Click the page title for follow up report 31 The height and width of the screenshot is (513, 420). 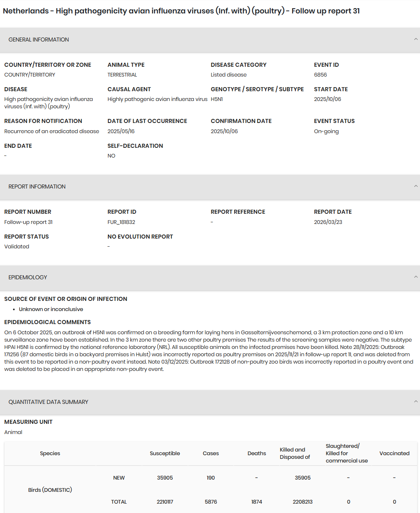[181, 11]
